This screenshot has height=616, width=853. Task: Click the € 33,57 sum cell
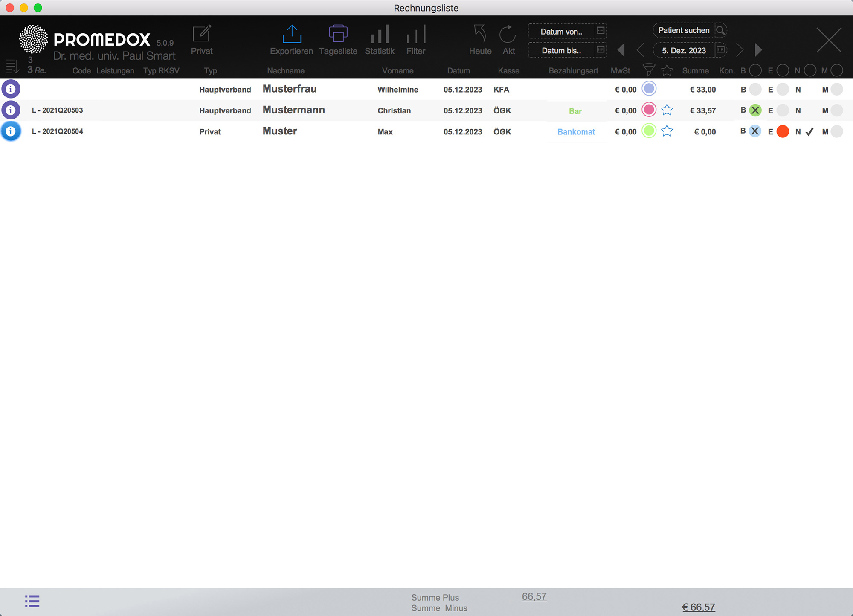(703, 110)
